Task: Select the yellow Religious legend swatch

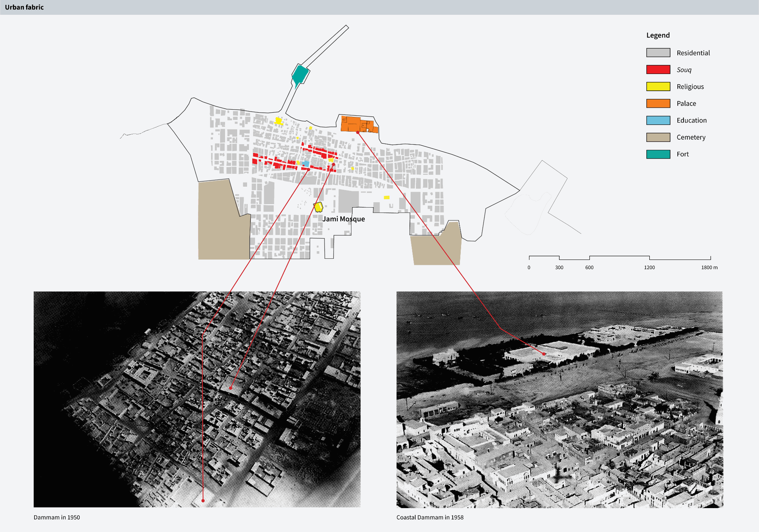Action: point(658,87)
